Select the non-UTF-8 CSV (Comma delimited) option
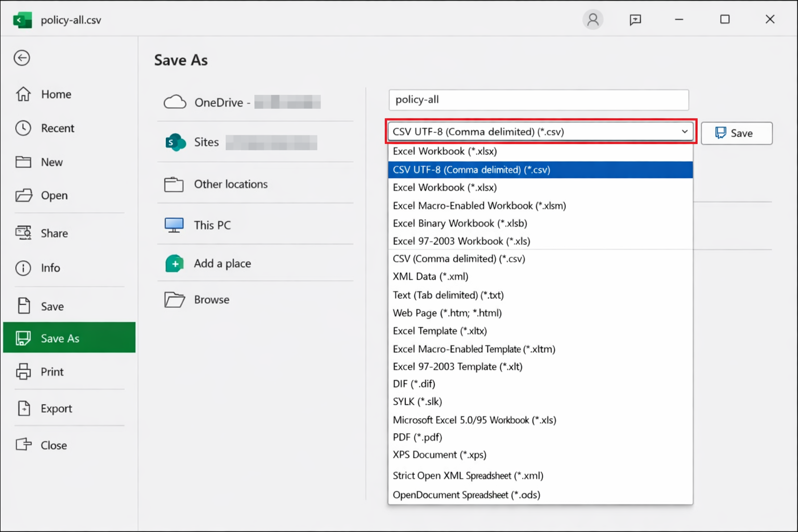This screenshot has height=532, width=798. pyautogui.click(x=540, y=259)
